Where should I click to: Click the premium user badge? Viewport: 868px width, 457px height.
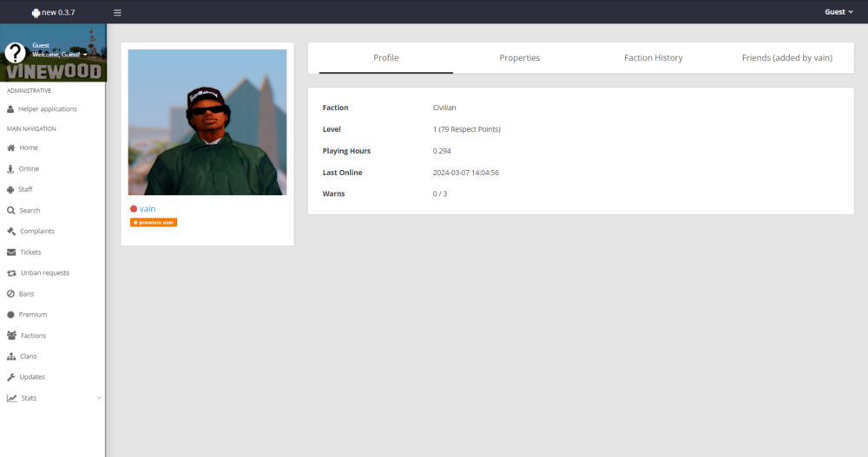point(154,222)
